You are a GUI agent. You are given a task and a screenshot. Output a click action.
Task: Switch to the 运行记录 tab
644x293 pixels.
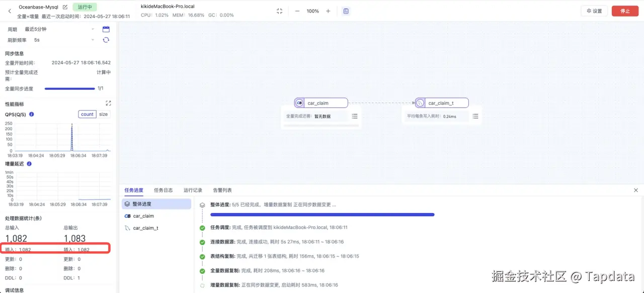[x=193, y=190]
